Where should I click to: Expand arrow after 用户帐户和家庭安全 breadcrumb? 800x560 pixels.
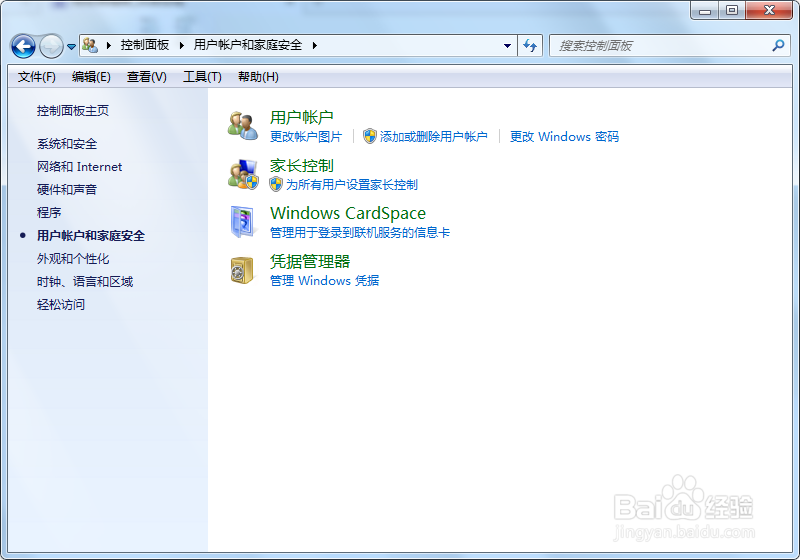click(x=315, y=45)
